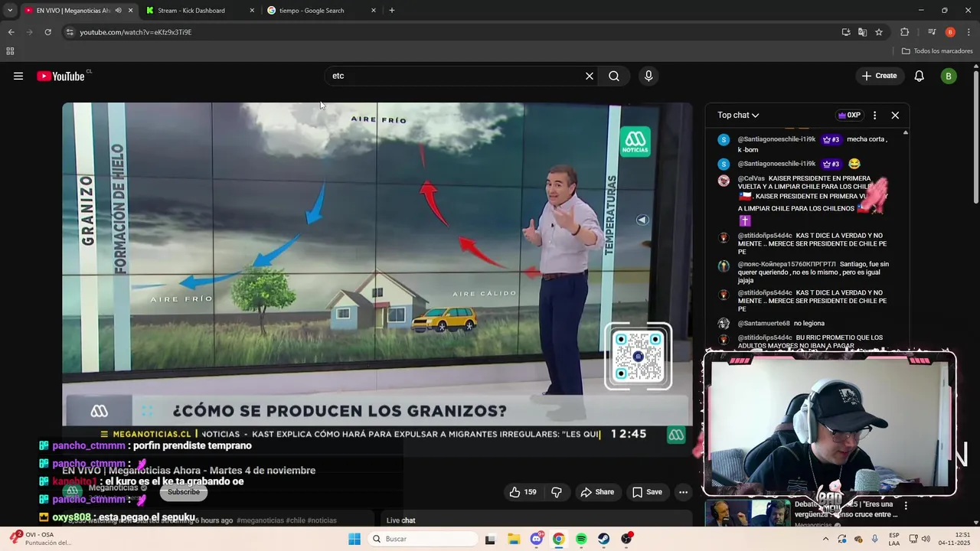This screenshot has width=980, height=551.
Task: Open live chat options menu
Action: pyautogui.click(x=874, y=115)
